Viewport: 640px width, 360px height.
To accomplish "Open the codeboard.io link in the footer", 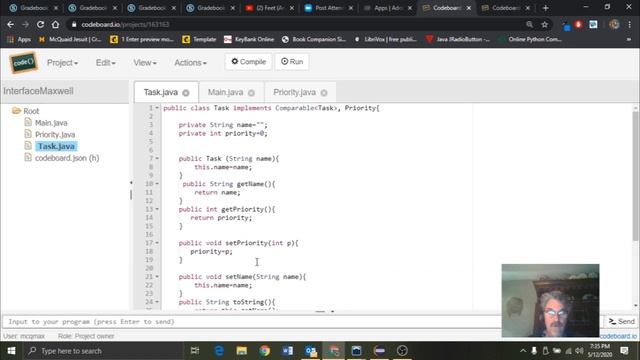I will [x=618, y=336].
